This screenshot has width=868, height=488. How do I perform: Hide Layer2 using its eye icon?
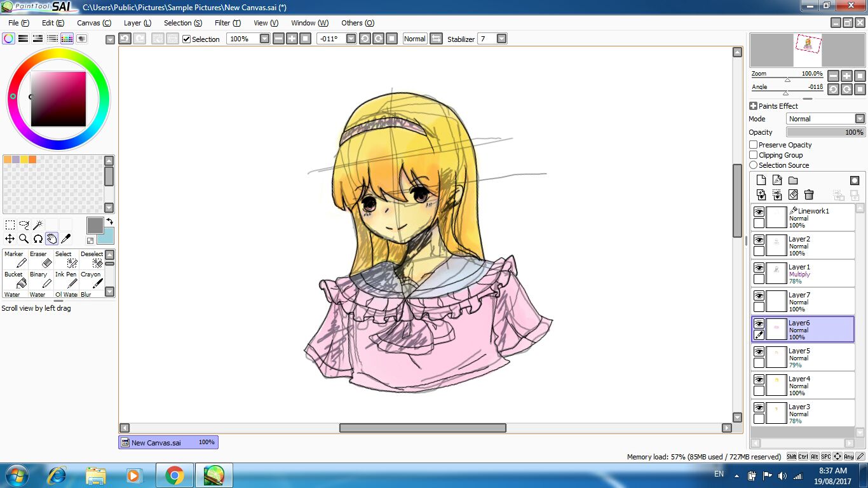(x=759, y=240)
